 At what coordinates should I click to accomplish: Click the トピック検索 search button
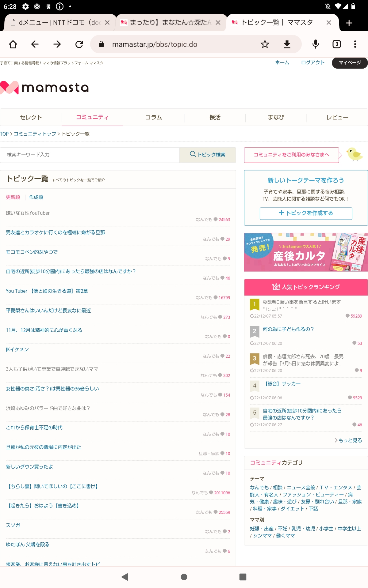(208, 155)
